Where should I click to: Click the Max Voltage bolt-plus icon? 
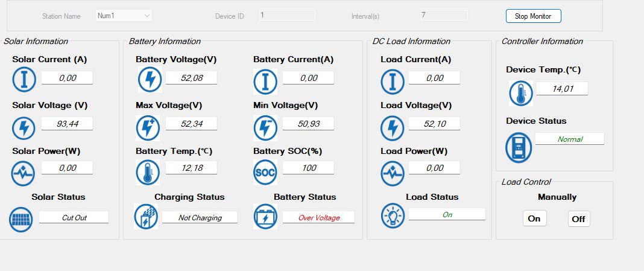coord(148,128)
